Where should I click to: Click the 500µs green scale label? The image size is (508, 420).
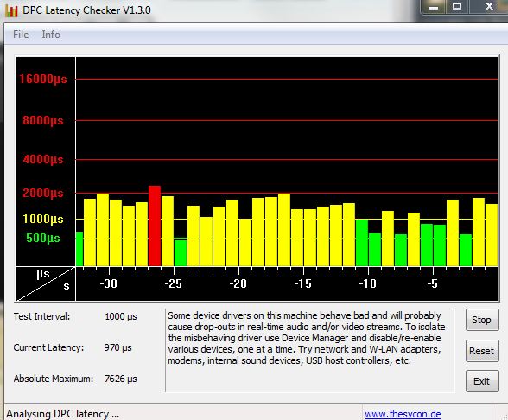(43, 239)
